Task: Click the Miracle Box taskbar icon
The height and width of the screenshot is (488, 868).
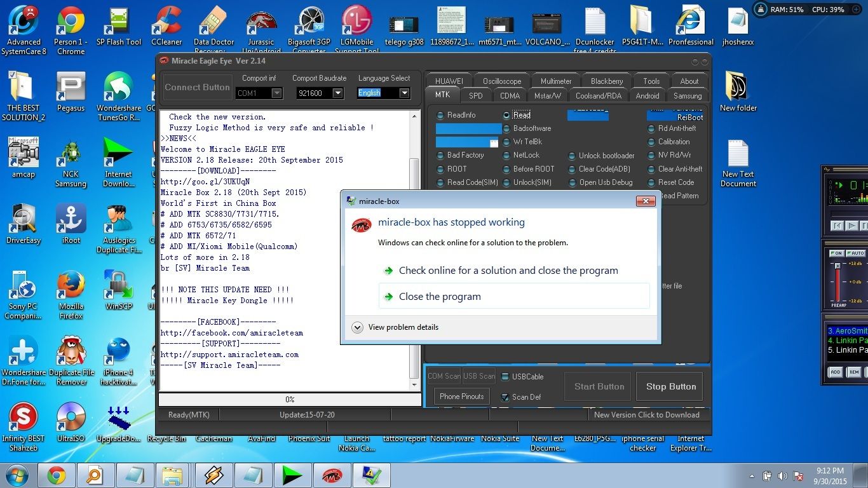Action: [331, 475]
